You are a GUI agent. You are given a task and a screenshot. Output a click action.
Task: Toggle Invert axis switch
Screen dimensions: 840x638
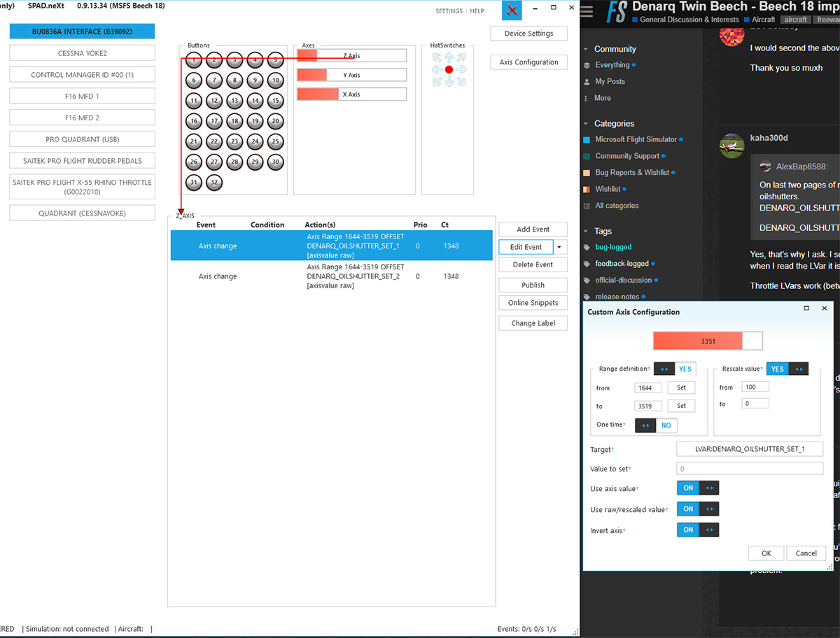point(698,530)
